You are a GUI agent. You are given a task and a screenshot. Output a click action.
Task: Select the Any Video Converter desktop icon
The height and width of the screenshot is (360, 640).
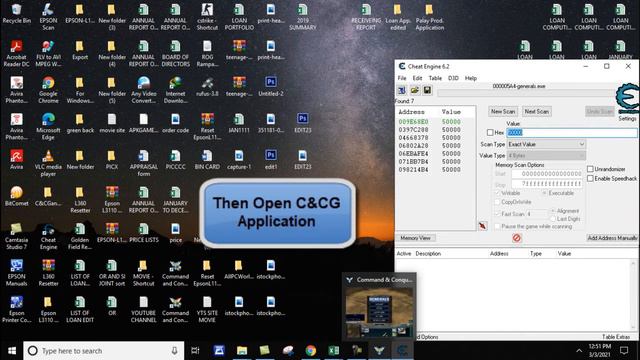(x=144, y=90)
